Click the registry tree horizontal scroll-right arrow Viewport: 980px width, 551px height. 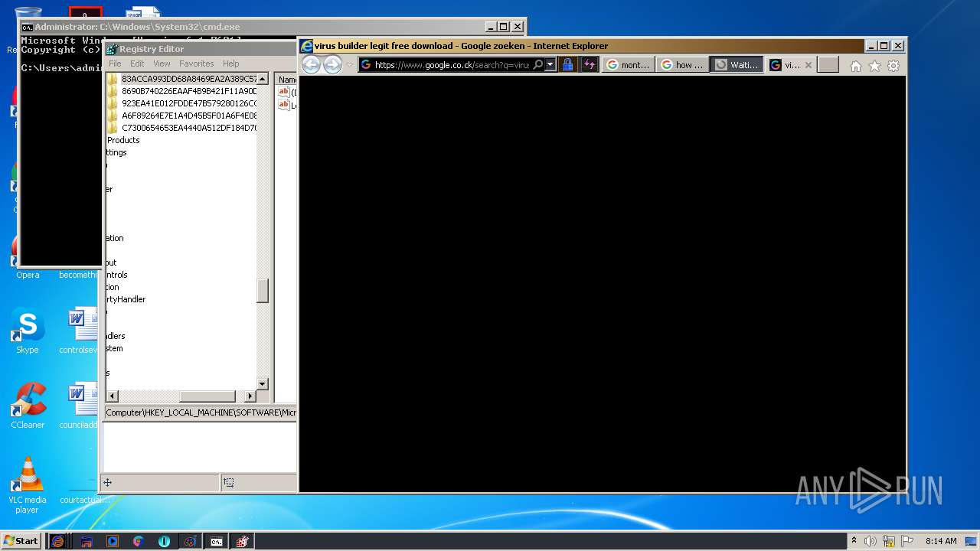(250, 396)
